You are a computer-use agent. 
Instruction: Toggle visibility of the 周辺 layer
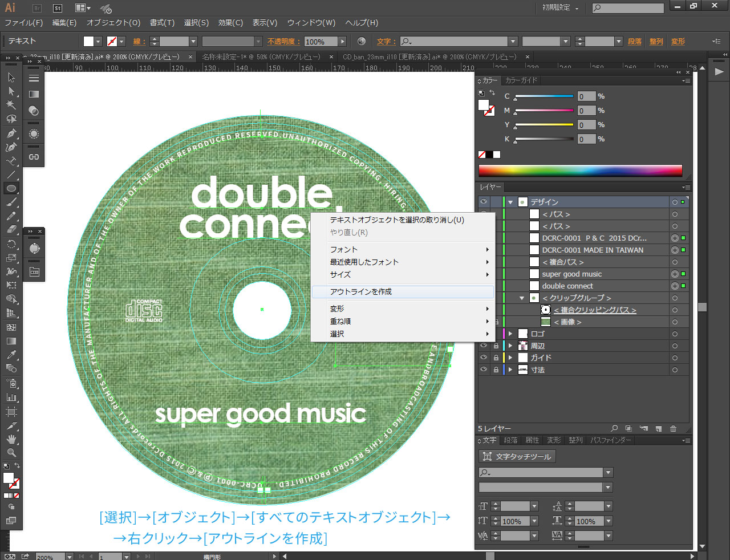tap(484, 346)
